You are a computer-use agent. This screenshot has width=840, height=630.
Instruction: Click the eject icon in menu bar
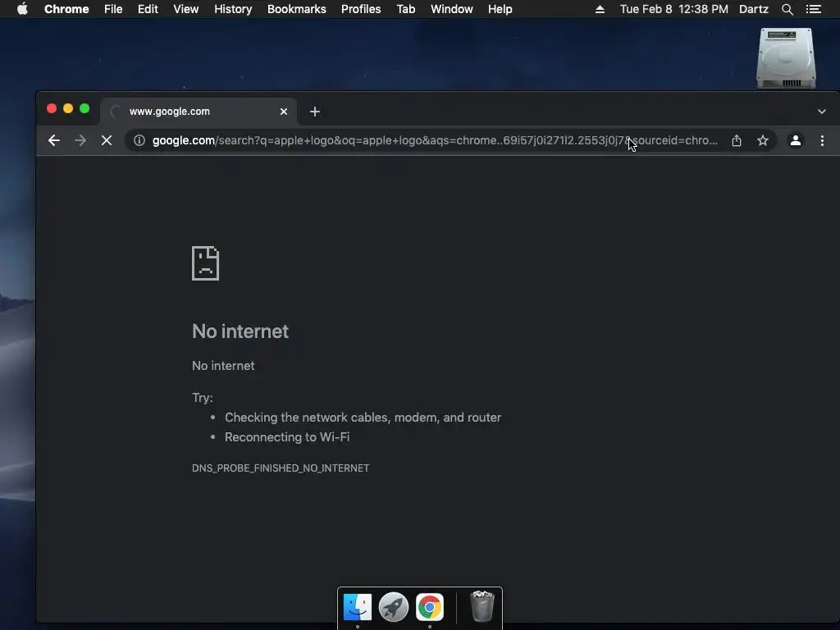tap(600, 9)
